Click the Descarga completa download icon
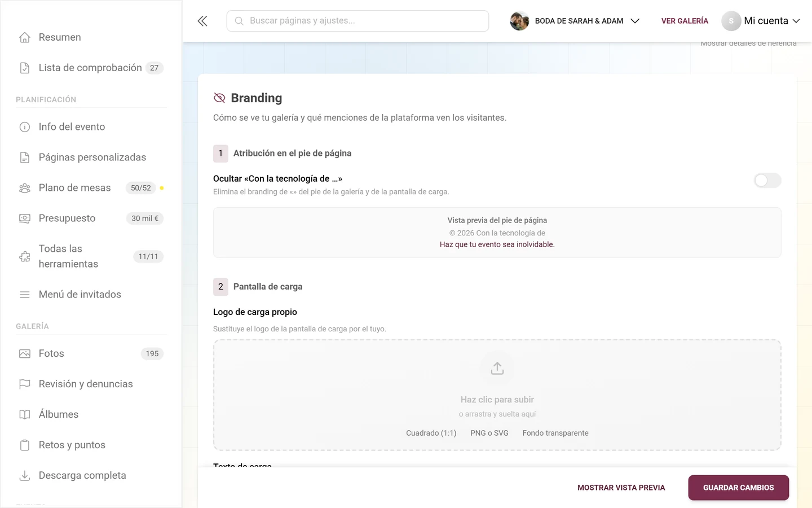This screenshot has width=812, height=508. click(x=25, y=476)
